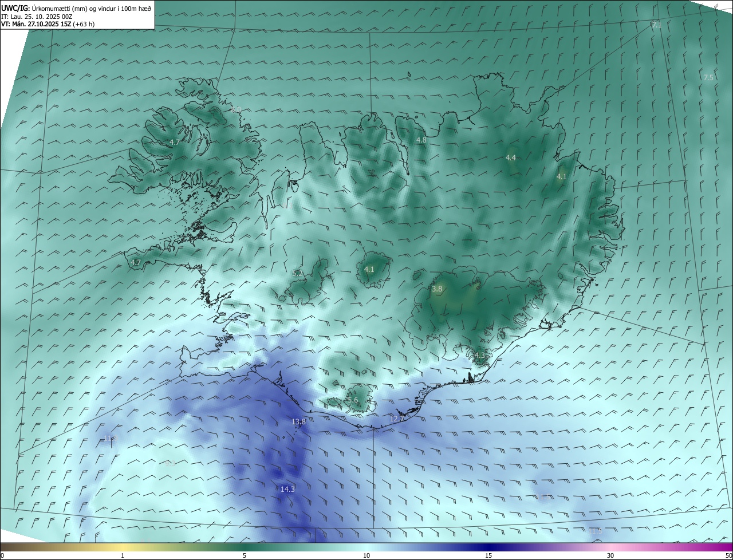Pick the dark blue colorbar segment above 15

[x=488, y=547]
